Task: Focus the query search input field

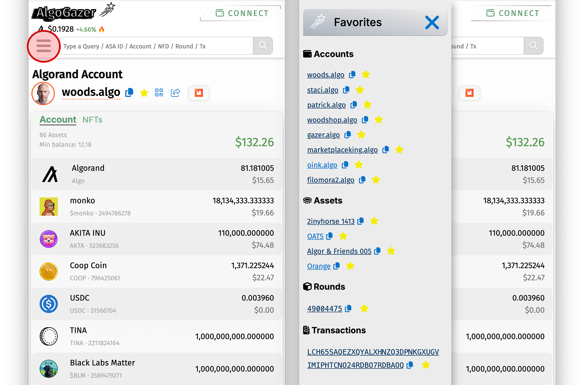Action: point(157,46)
